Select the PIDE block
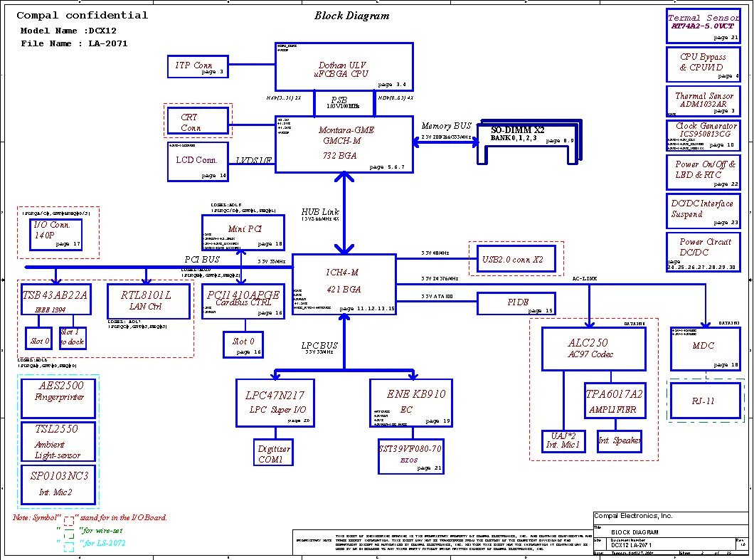 pos(516,304)
